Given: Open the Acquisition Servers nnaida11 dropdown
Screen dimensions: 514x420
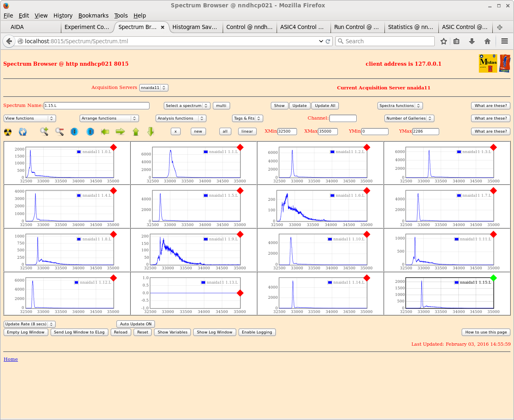Looking at the screenshot, I should (x=154, y=88).
